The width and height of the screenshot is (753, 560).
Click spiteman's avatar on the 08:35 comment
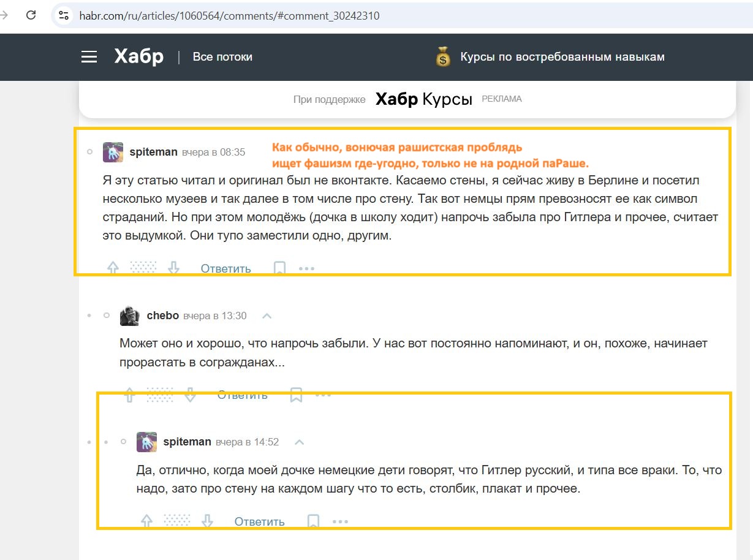pyautogui.click(x=113, y=152)
